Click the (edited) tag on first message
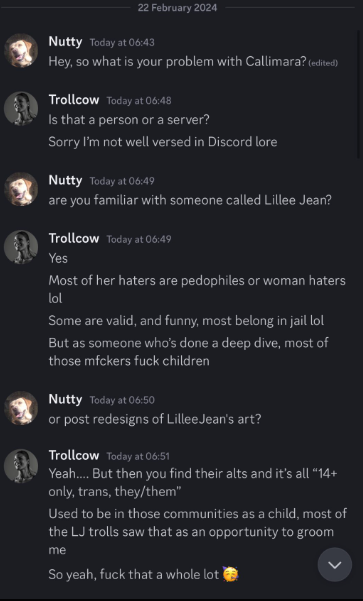 (323, 63)
